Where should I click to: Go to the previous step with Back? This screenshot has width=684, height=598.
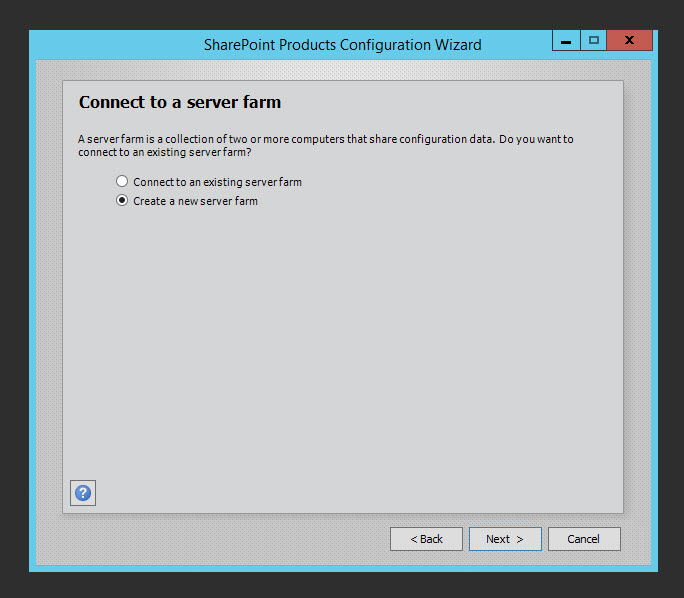(x=426, y=539)
